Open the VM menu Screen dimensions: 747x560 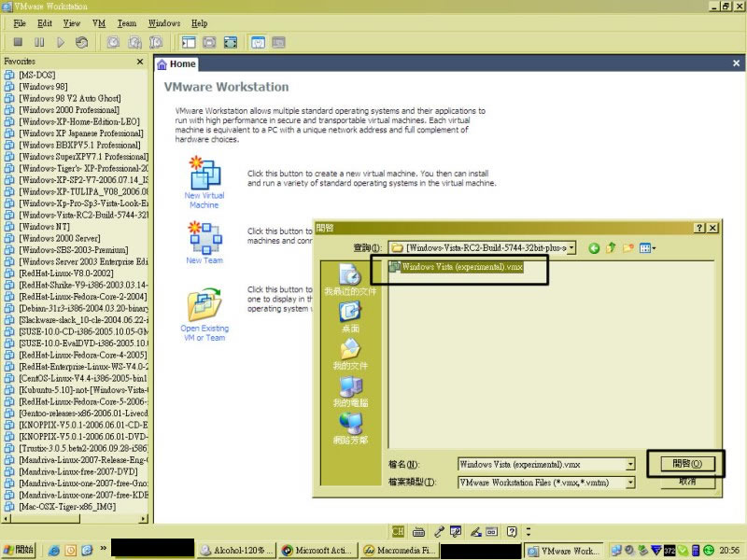(99, 23)
